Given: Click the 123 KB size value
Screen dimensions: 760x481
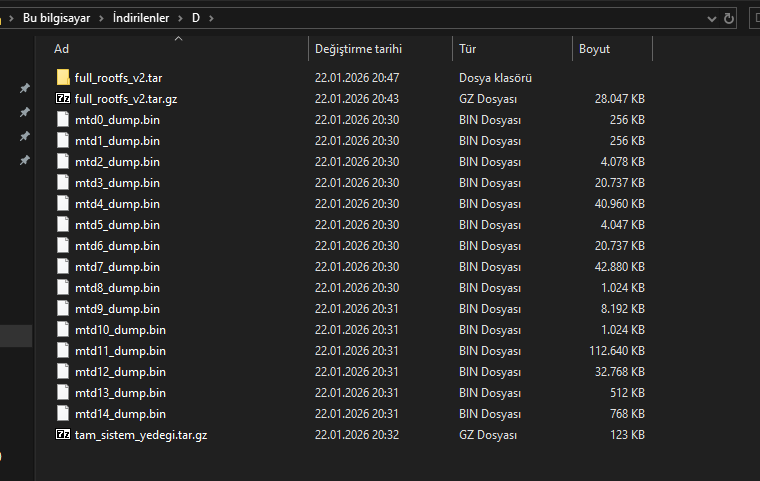Looking at the screenshot, I should [628, 434].
